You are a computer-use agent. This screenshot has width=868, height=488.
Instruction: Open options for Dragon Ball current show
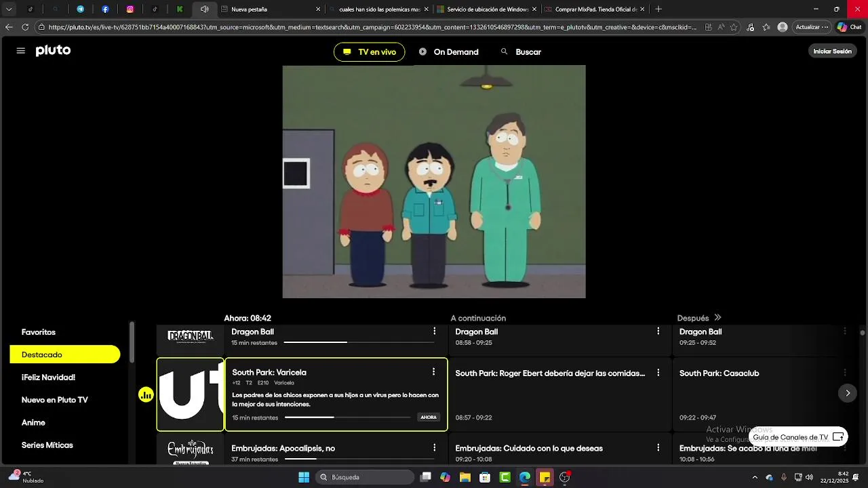click(434, 331)
